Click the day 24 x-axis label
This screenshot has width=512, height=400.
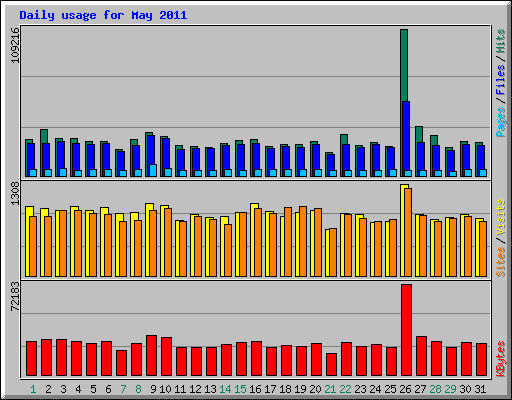point(375,389)
